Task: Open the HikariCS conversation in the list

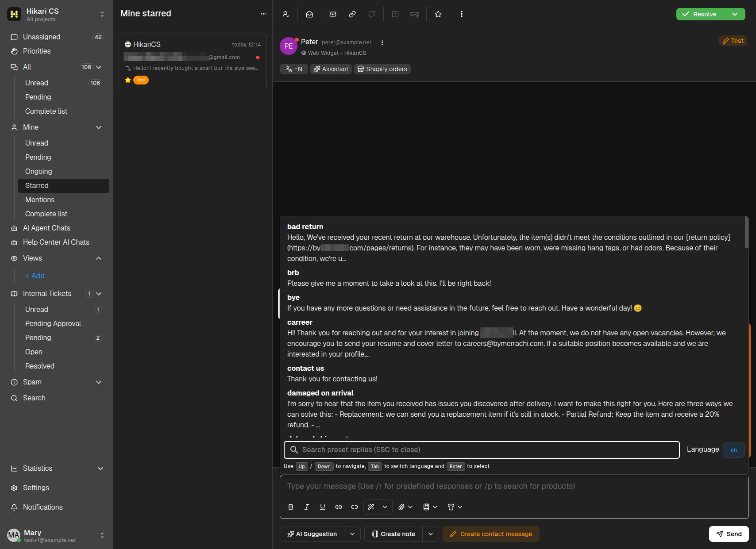Action: click(193, 62)
